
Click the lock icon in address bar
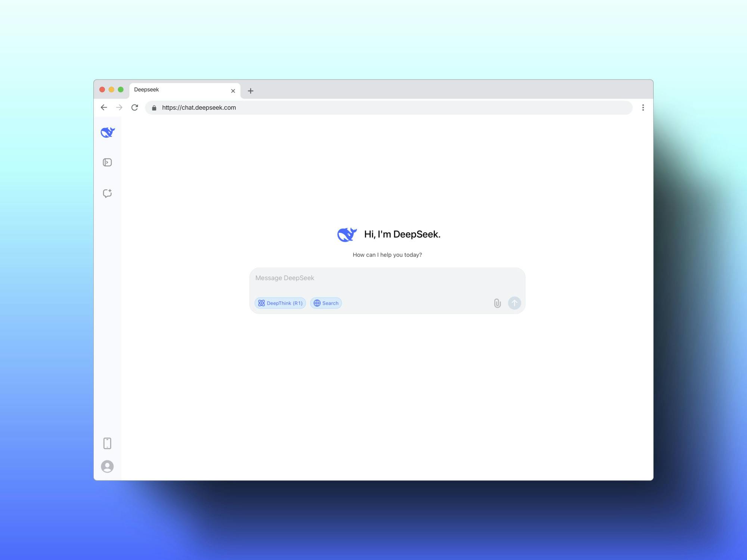(x=154, y=108)
